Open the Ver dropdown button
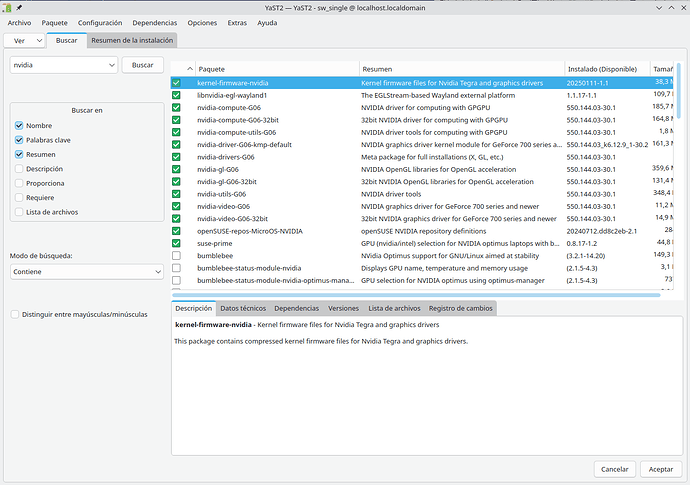This screenshot has width=690, height=485. pyautogui.click(x=25, y=40)
